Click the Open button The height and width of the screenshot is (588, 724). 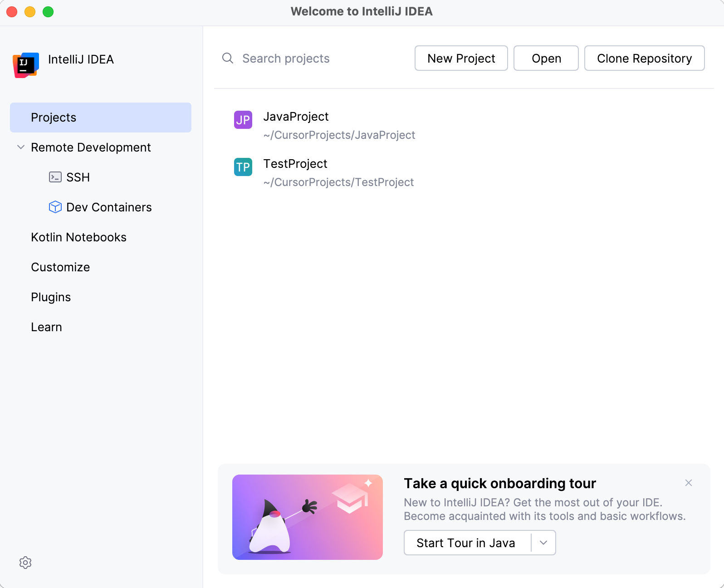click(546, 58)
